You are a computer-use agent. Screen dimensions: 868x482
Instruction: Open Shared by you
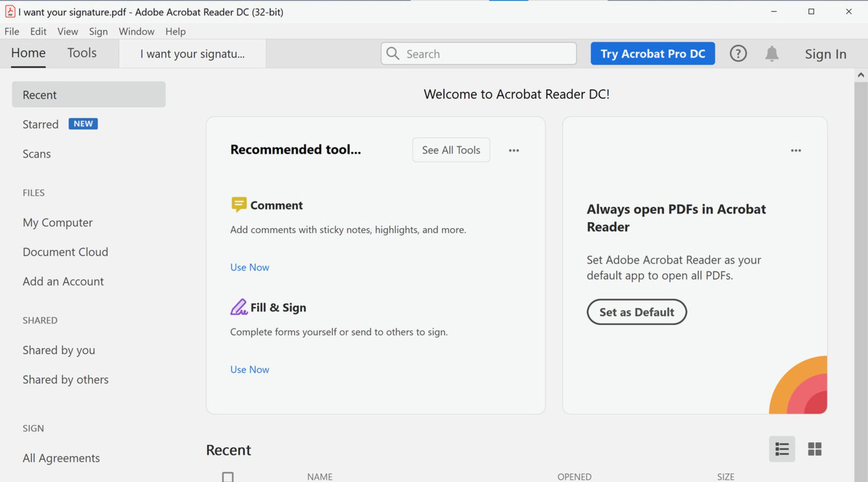59,350
